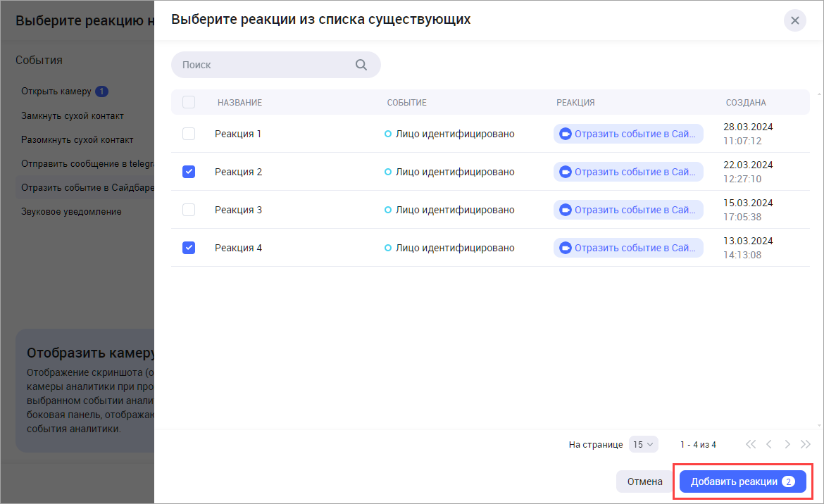Image resolution: width=824 pixels, height=504 pixels.
Task: Check the Реакция 1 checkbox
Action: pos(189,134)
